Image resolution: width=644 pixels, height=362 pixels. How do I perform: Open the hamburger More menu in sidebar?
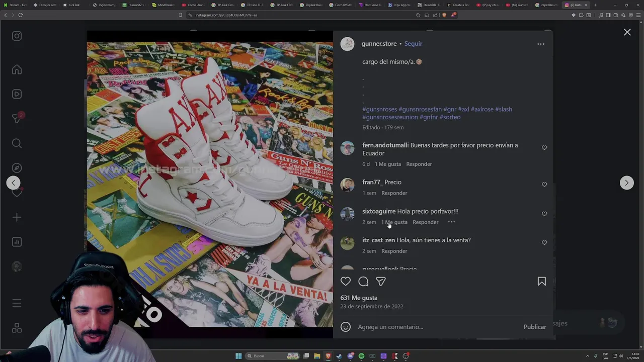pos(17,303)
